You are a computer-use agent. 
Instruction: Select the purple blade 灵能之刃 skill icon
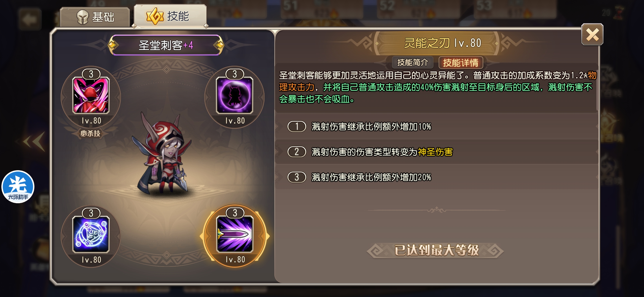click(235, 234)
